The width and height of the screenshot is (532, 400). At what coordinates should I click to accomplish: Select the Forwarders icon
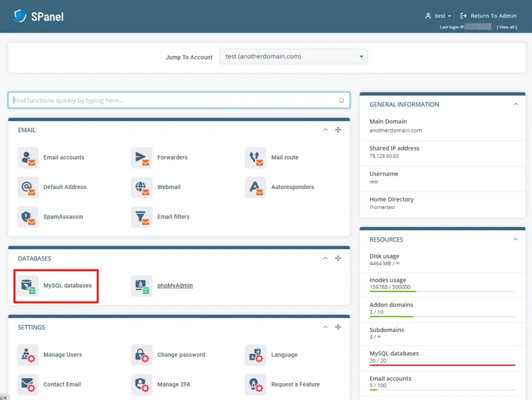pyautogui.click(x=141, y=157)
